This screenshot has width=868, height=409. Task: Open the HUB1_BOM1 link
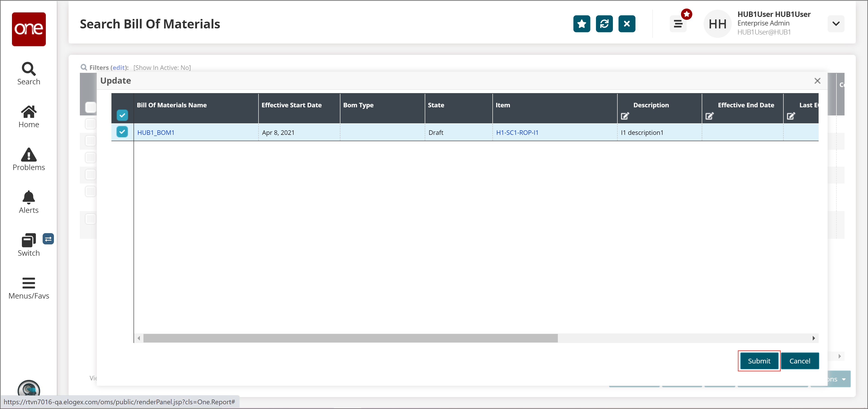pyautogui.click(x=156, y=132)
